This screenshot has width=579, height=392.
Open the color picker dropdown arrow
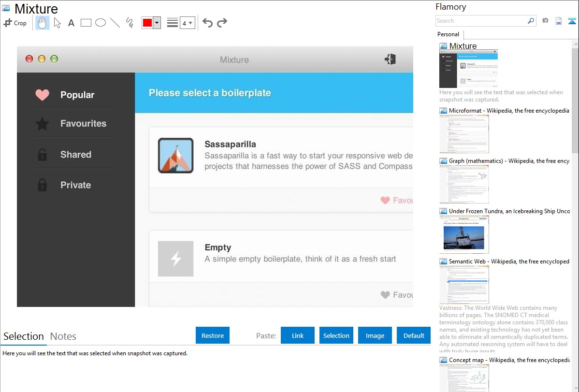click(x=157, y=23)
